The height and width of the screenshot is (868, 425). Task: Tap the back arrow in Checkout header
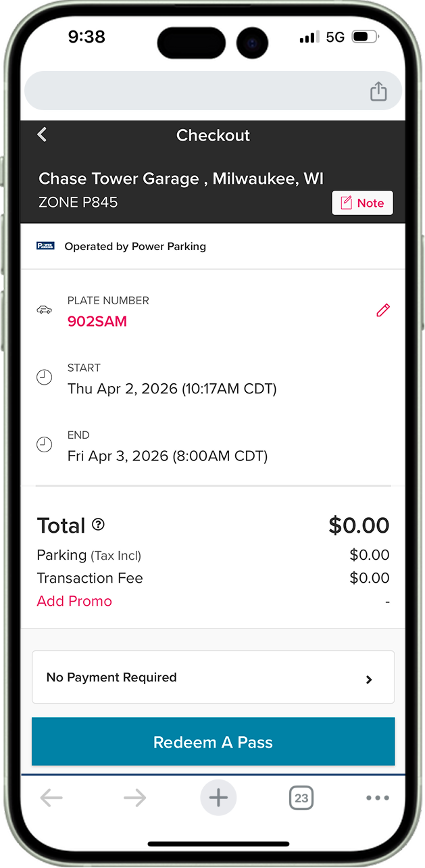click(x=42, y=135)
